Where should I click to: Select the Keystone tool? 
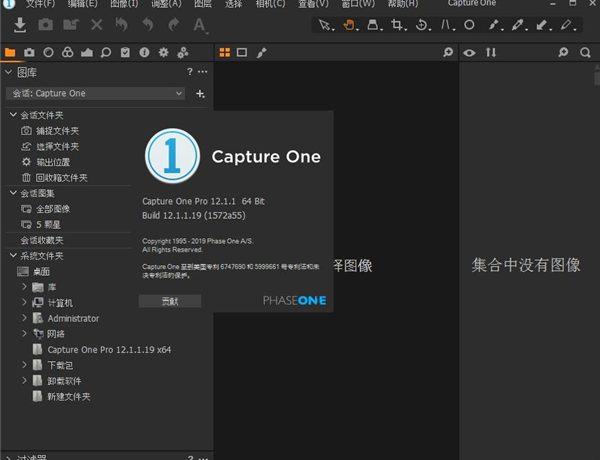coord(446,25)
